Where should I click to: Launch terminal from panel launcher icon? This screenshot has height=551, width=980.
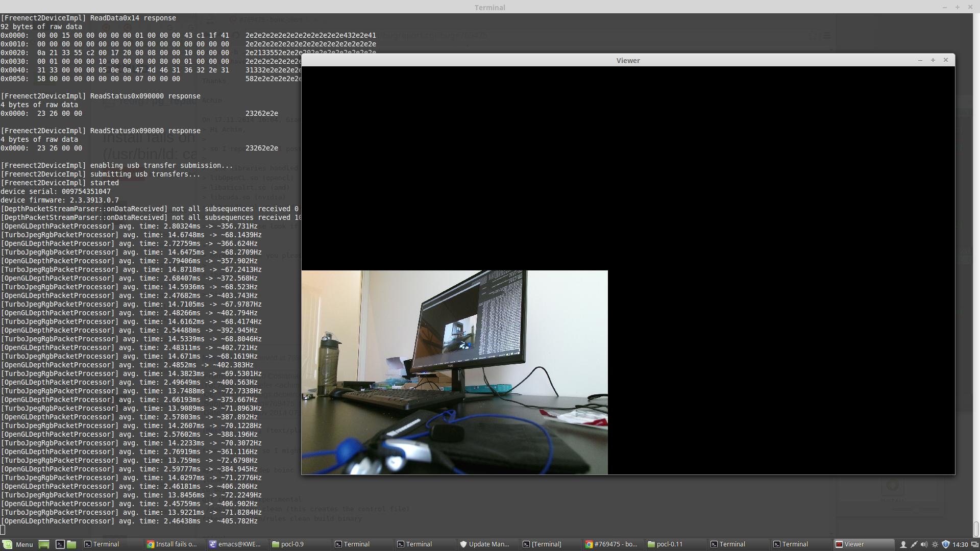click(60, 544)
